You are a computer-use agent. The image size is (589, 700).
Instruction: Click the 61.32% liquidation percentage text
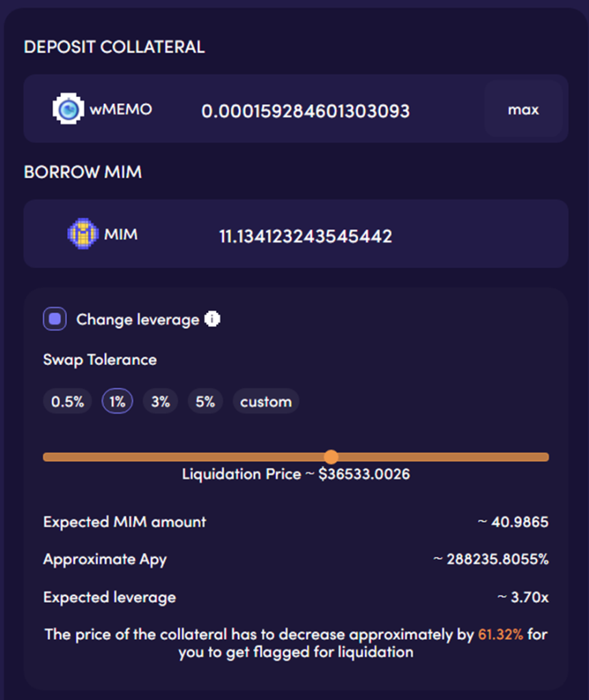(501, 634)
